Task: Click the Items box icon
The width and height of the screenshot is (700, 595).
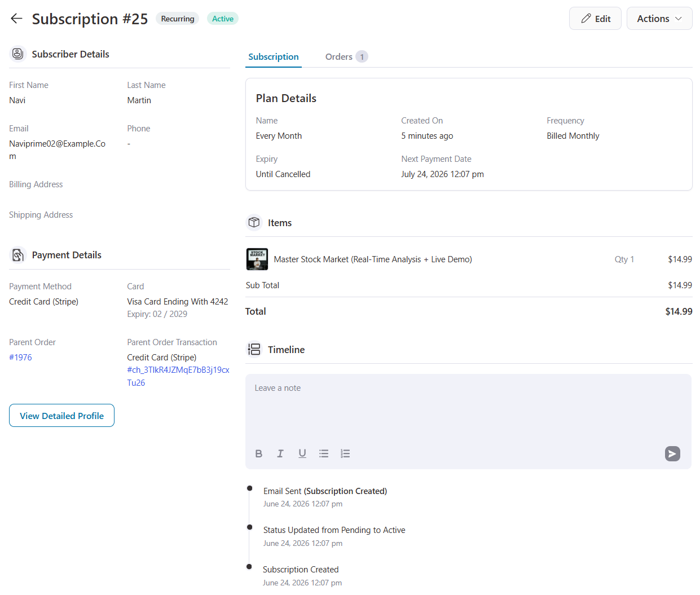Action: pyautogui.click(x=254, y=223)
